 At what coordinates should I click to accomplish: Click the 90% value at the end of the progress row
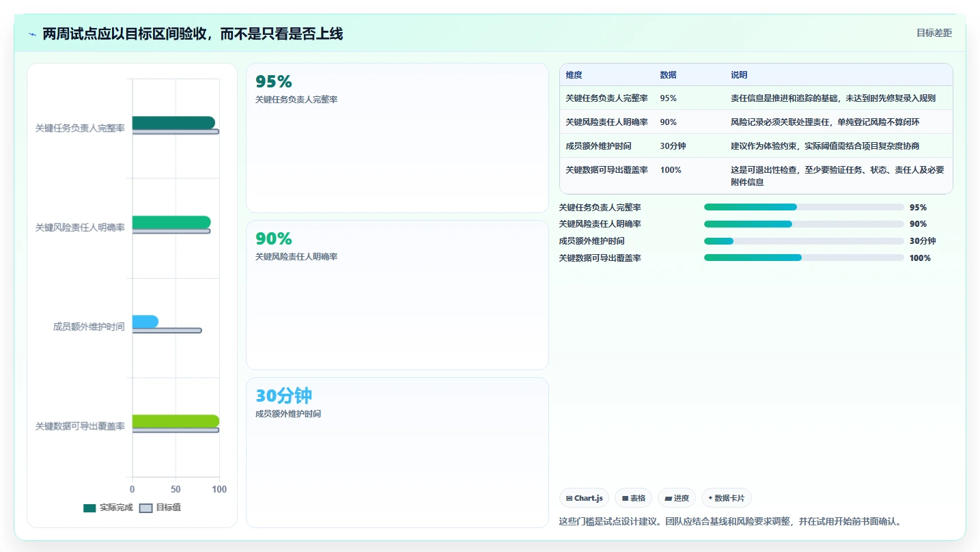[x=918, y=224]
